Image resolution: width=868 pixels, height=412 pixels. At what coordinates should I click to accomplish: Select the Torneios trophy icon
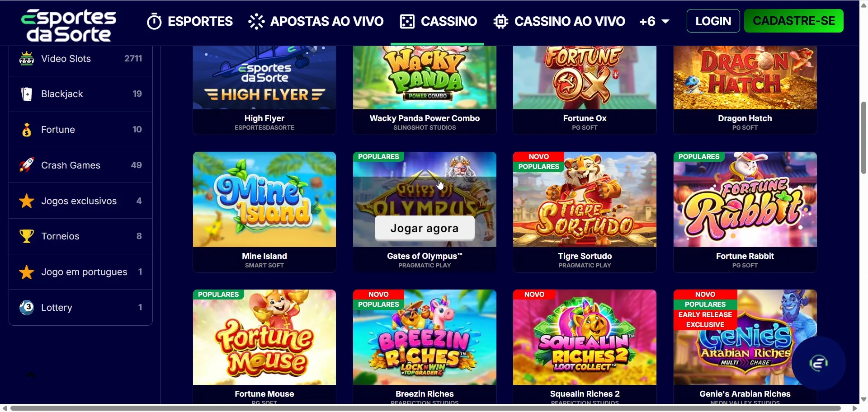[x=27, y=236]
